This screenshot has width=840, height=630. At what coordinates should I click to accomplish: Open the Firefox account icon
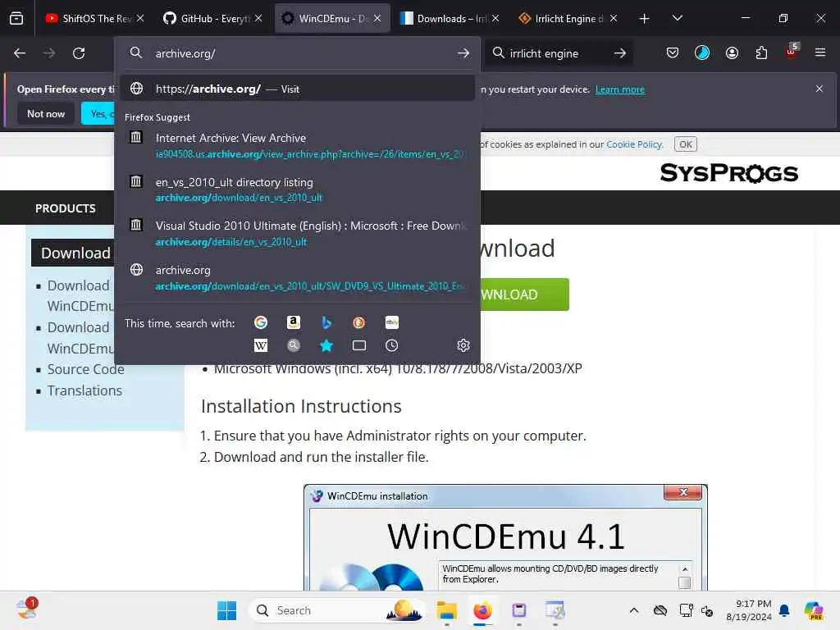(732, 52)
